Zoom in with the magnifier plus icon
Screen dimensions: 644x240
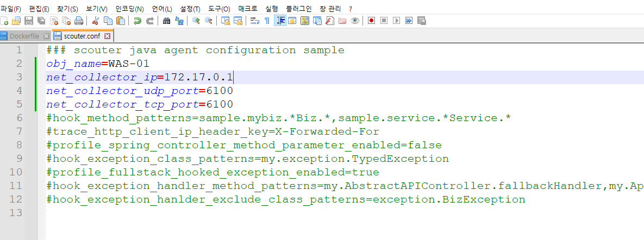point(196,21)
